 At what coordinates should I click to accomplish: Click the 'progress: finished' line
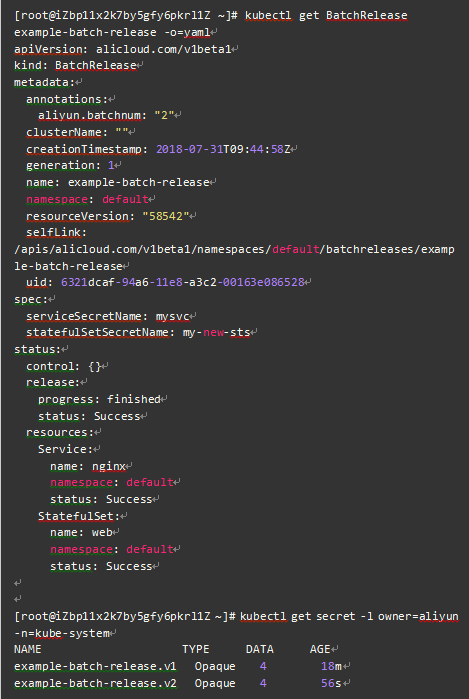(x=99, y=399)
